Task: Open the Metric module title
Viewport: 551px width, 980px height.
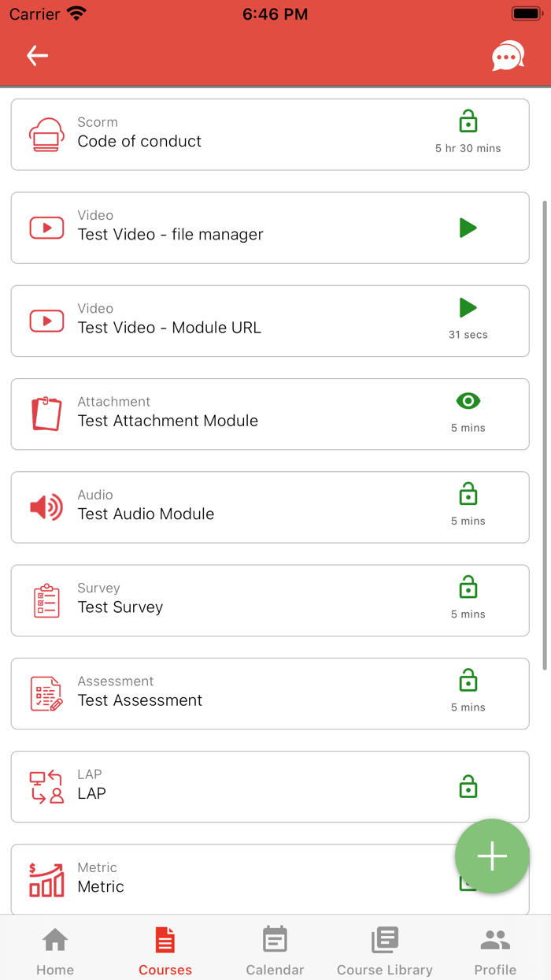Action: tap(101, 886)
